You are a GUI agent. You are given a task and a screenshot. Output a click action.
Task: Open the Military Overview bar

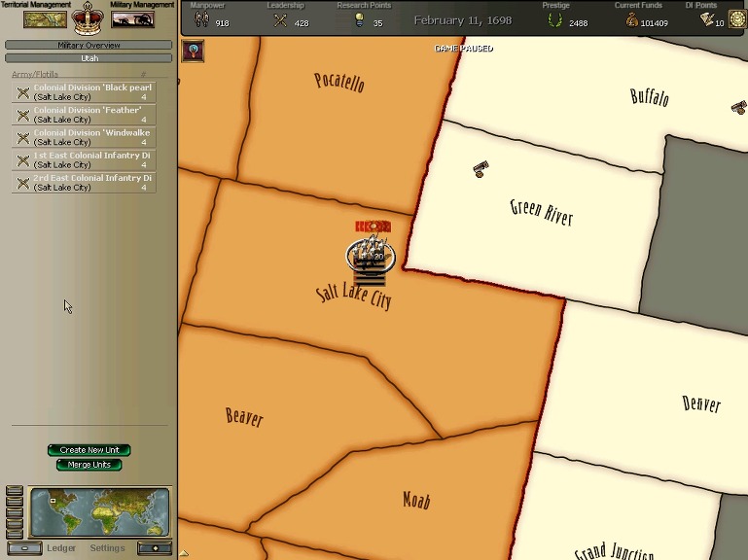(89, 45)
